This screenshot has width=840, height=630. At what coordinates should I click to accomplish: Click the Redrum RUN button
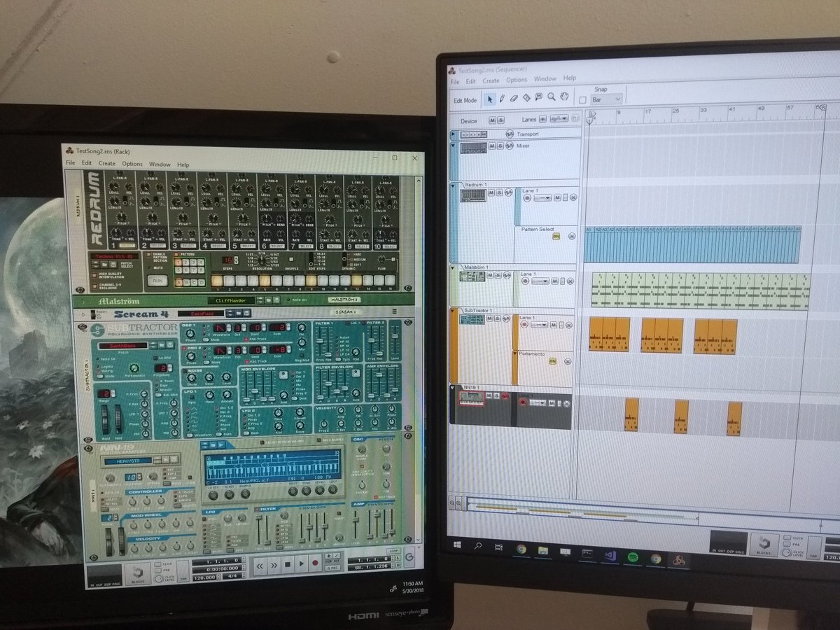[x=157, y=281]
